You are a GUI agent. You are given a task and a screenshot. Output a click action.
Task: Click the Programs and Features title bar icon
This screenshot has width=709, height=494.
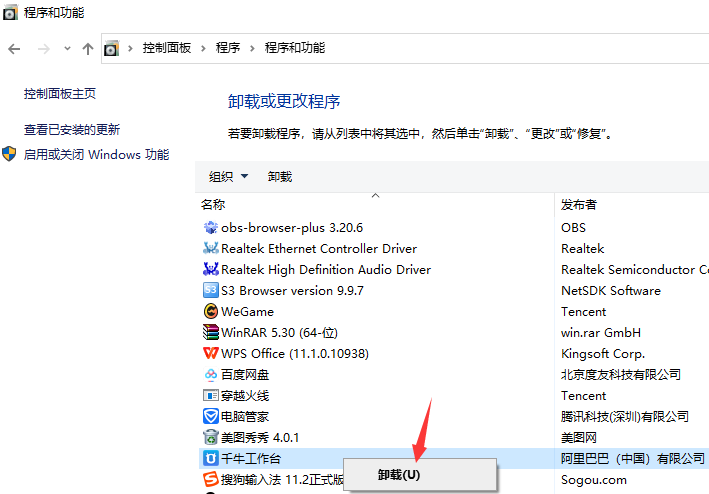click(x=10, y=13)
